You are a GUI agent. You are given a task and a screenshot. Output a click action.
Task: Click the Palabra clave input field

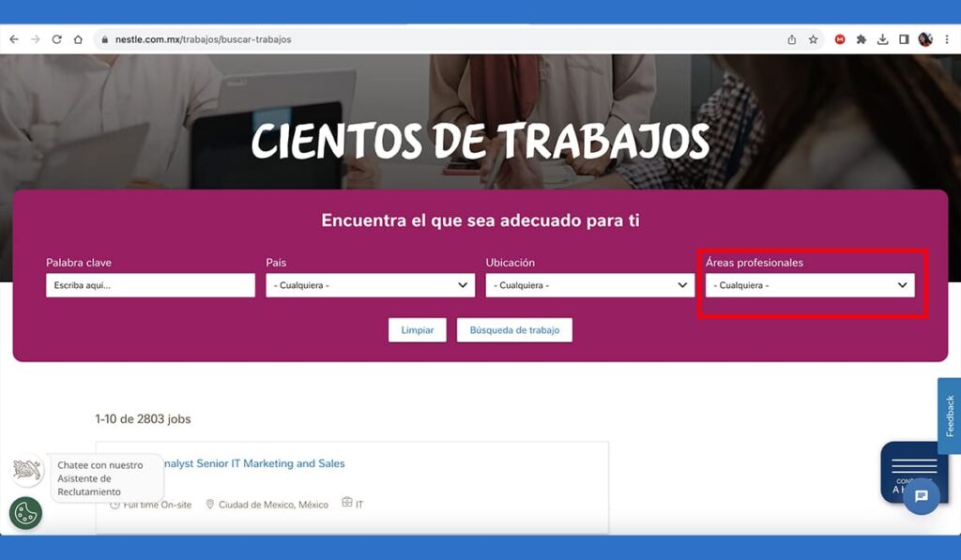150,285
